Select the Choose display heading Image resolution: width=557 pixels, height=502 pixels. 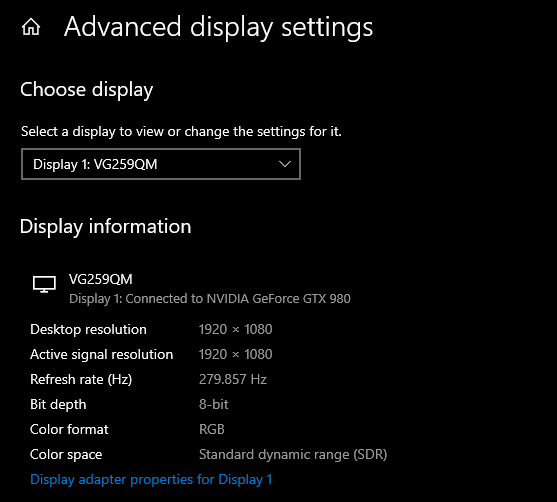point(87,90)
